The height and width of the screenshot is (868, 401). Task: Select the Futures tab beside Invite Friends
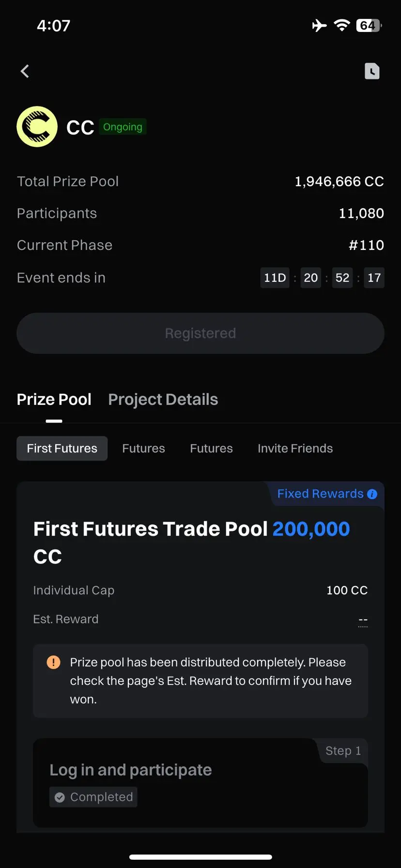[211, 449]
